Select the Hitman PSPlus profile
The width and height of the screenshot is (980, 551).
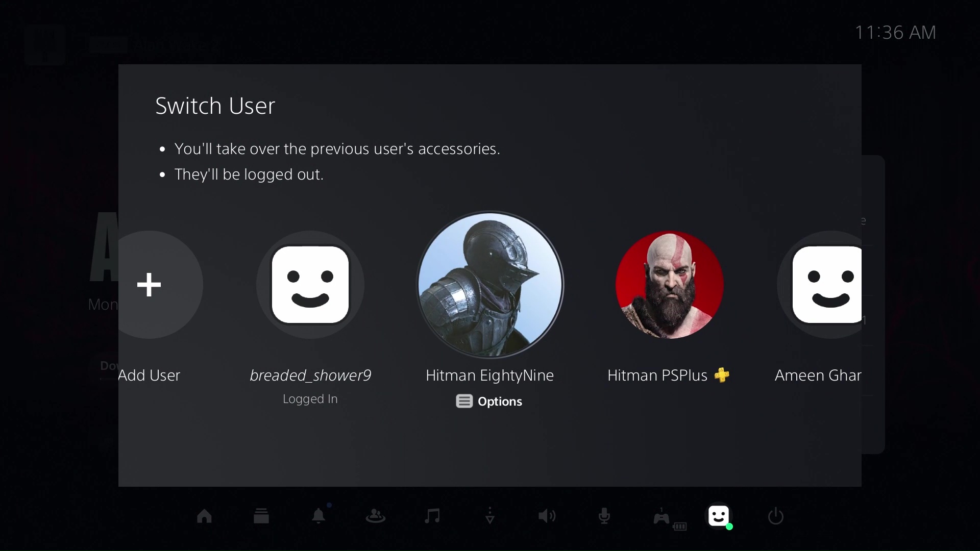(x=669, y=286)
